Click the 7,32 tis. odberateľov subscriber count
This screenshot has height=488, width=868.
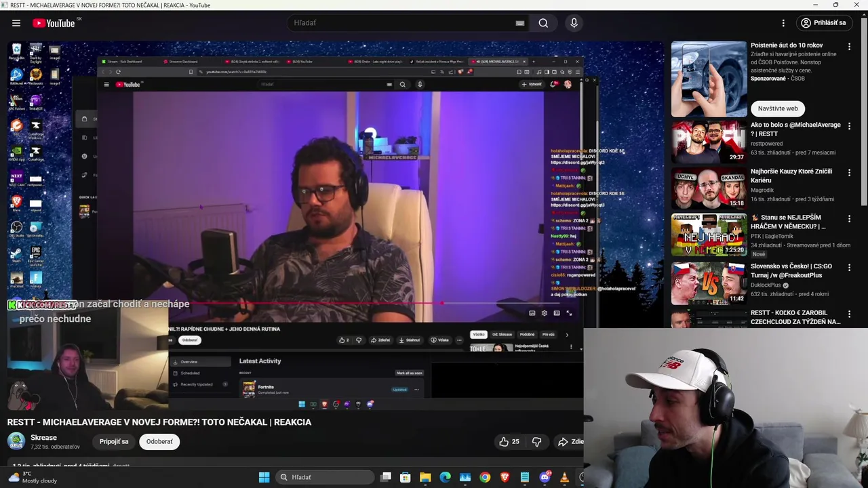click(55, 447)
